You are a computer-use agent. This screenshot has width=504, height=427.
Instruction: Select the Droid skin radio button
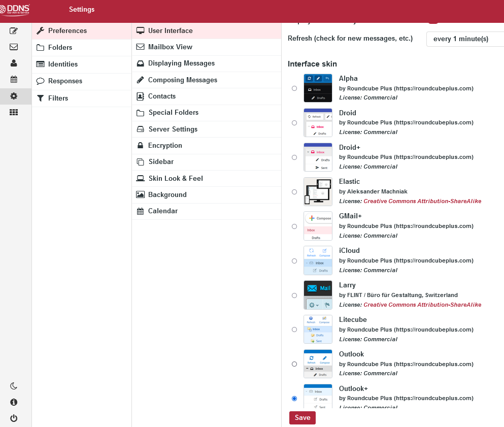click(x=294, y=123)
